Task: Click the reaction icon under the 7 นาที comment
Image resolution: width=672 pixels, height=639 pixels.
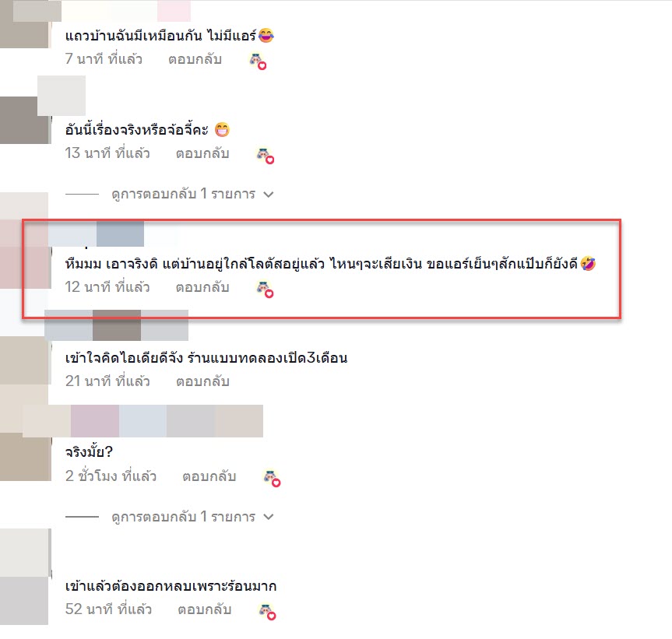Action: [x=258, y=61]
